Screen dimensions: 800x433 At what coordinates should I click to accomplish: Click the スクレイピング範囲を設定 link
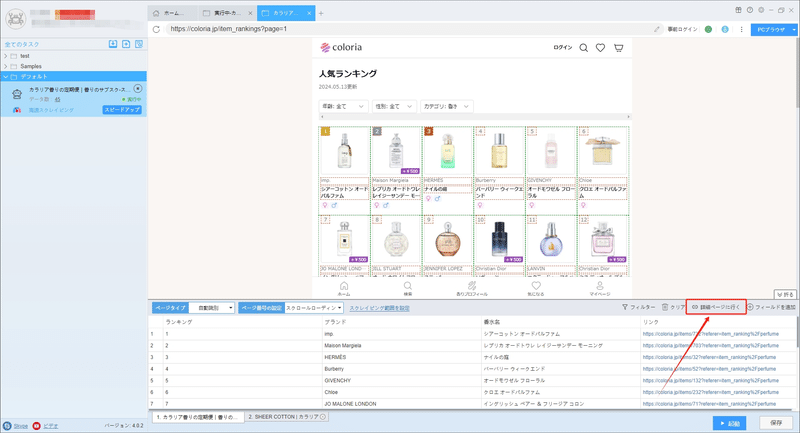coord(379,308)
